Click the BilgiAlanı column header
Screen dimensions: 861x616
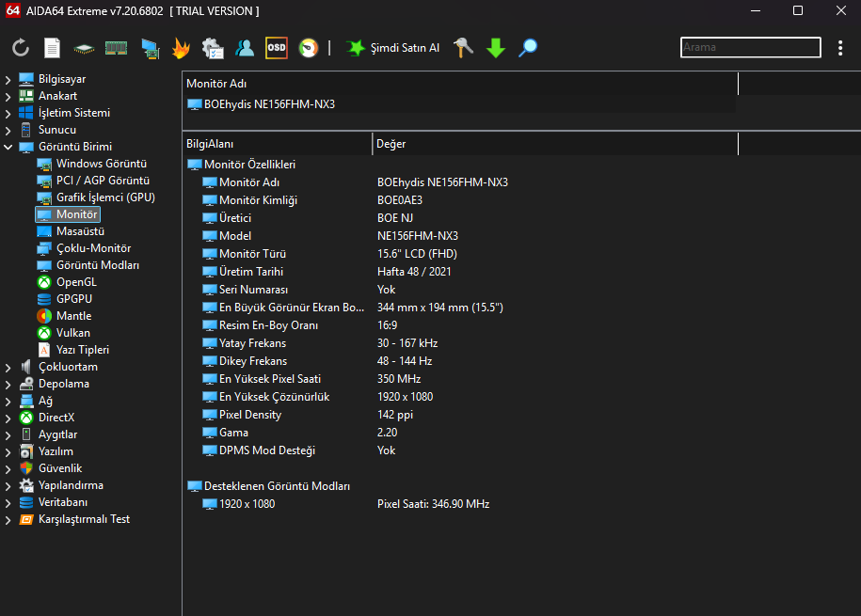(x=278, y=144)
